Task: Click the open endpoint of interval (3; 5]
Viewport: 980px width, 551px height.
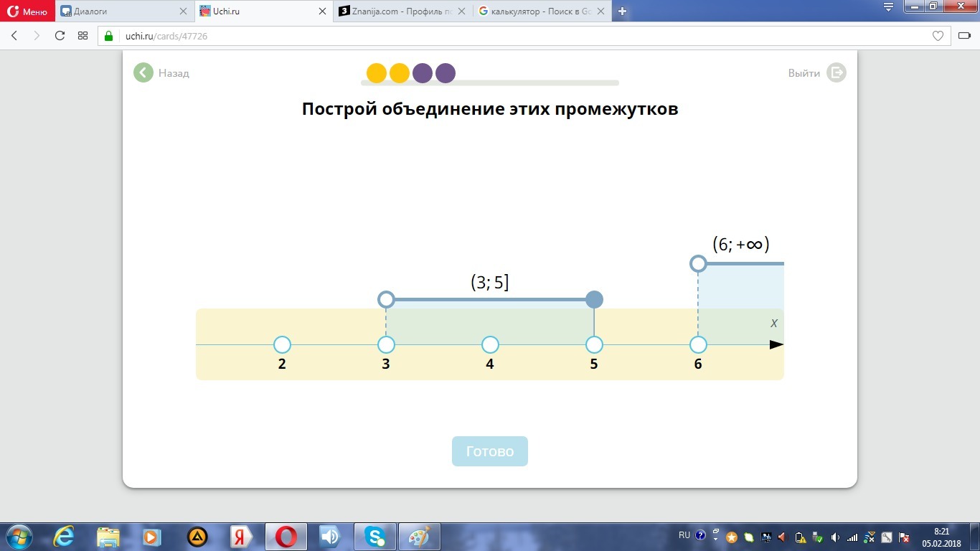Action: pos(386,299)
